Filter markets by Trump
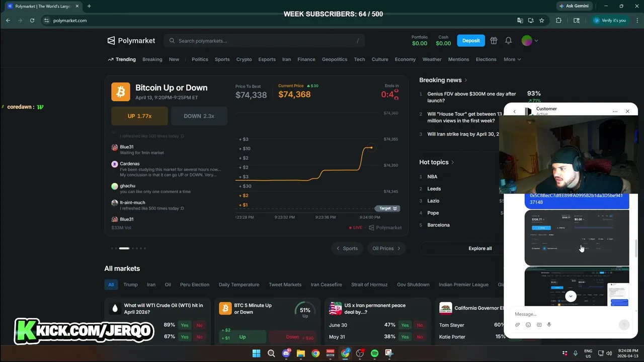This screenshot has height=362, width=644. (130, 285)
